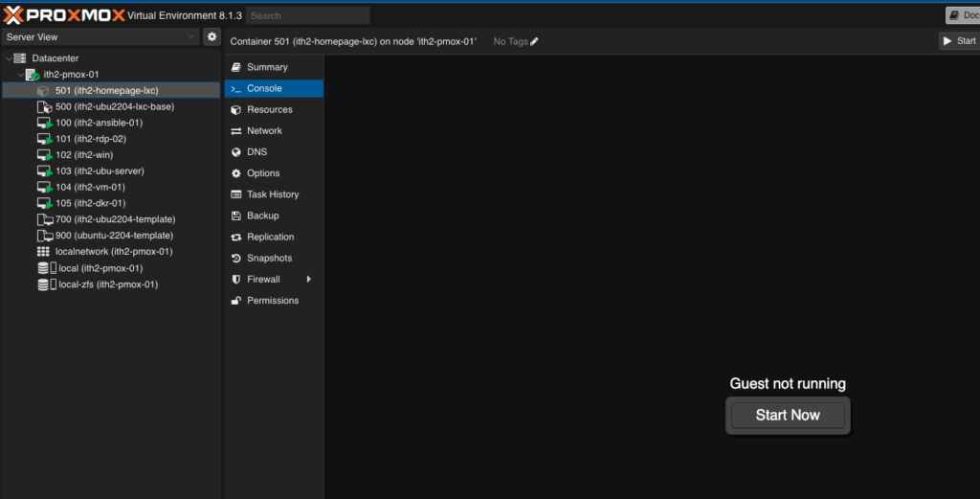
Task: Click the Datacenter server icon
Action: pos(20,58)
